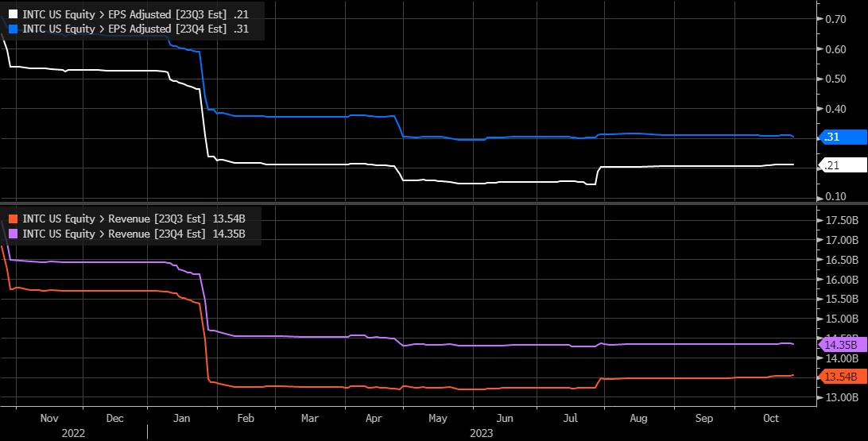Click the Apr label on the time axis

pyautogui.click(x=374, y=418)
